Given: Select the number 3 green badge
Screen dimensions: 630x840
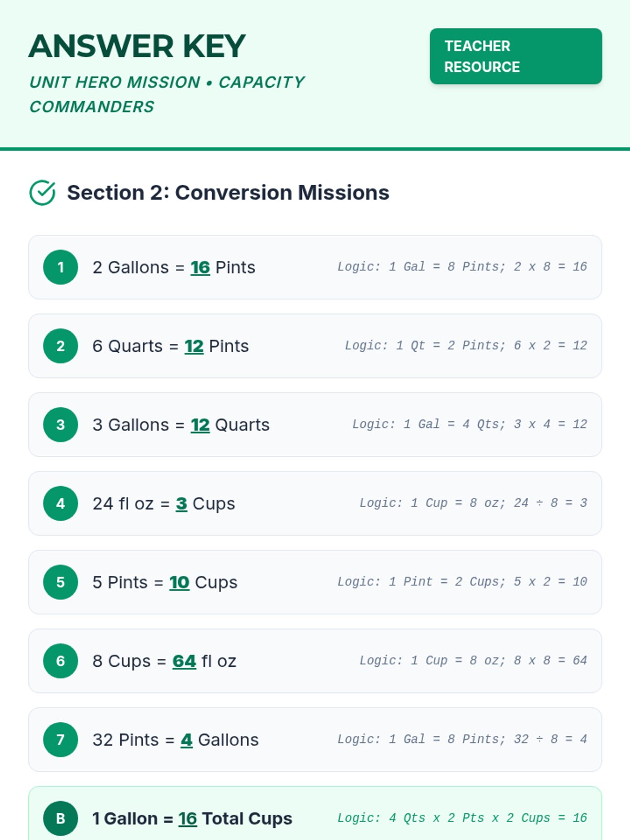Looking at the screenshot, I should click(60, 425).
